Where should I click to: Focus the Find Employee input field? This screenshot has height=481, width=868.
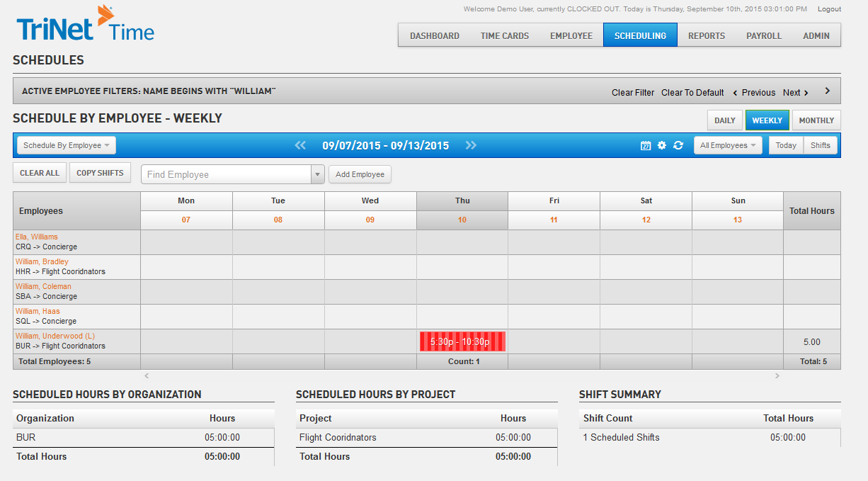pyautogui.click(x=227, y=174)
